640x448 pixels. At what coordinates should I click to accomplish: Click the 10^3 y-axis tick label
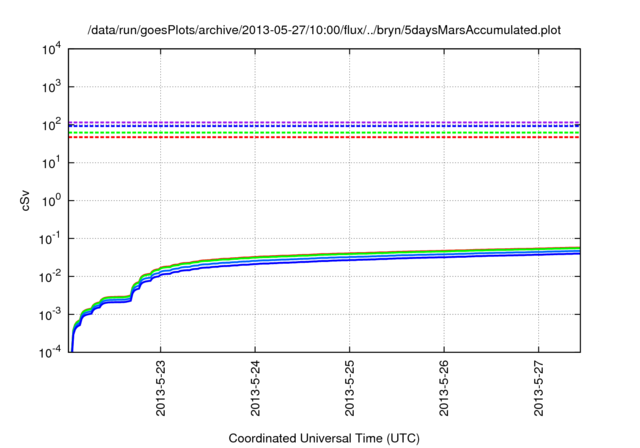[51, 86]
